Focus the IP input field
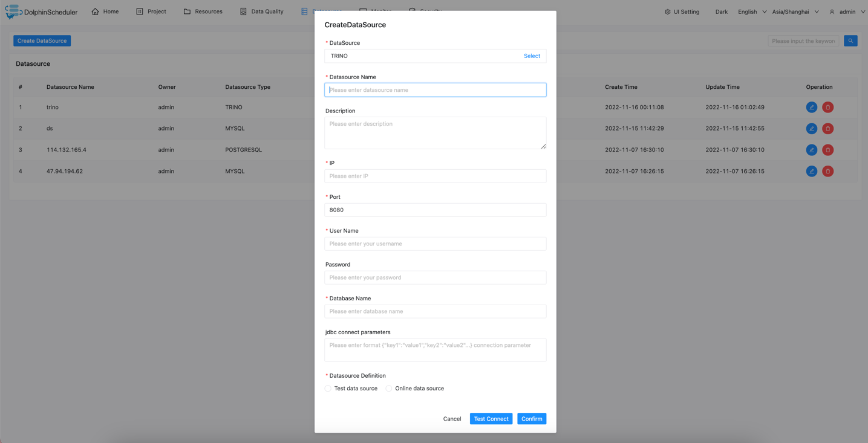 (x=435, y=176)
